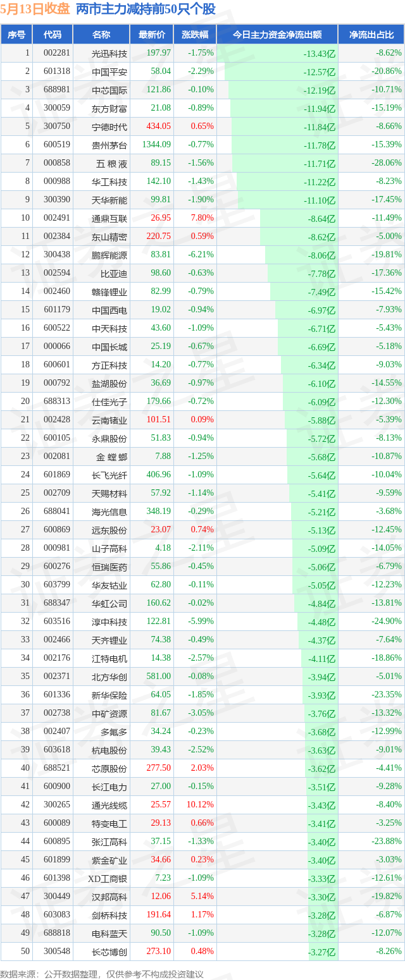The image size is (405, 980).
Task: Select 通光线缆 change 10.12%
Action: pyautogui.click(x=201, y=805)
